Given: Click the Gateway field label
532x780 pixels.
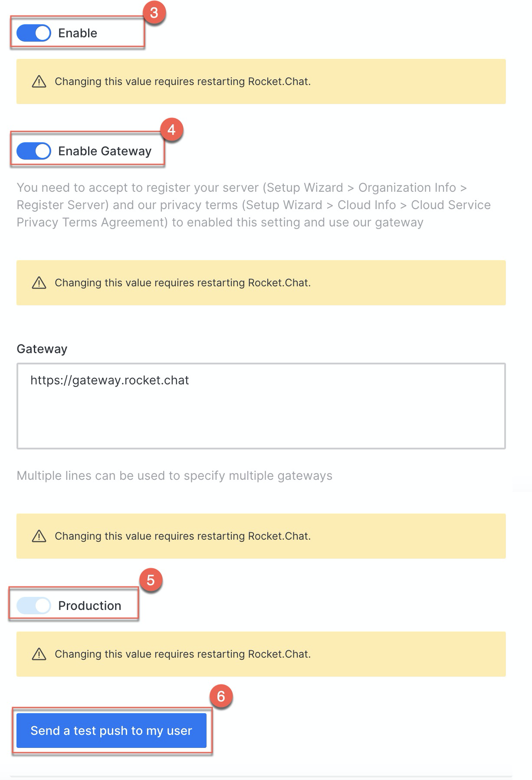Looking at the screenshot, I should pos(42,349).
